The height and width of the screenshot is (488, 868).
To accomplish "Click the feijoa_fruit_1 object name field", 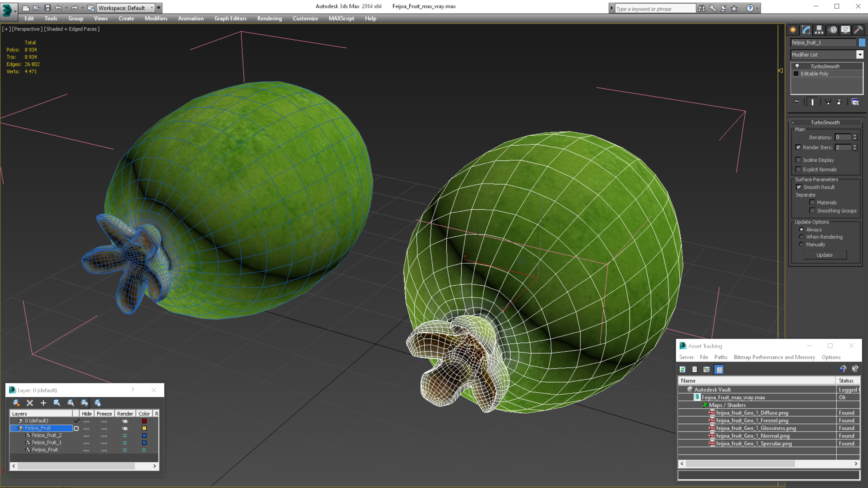I will tap(823, 42).
